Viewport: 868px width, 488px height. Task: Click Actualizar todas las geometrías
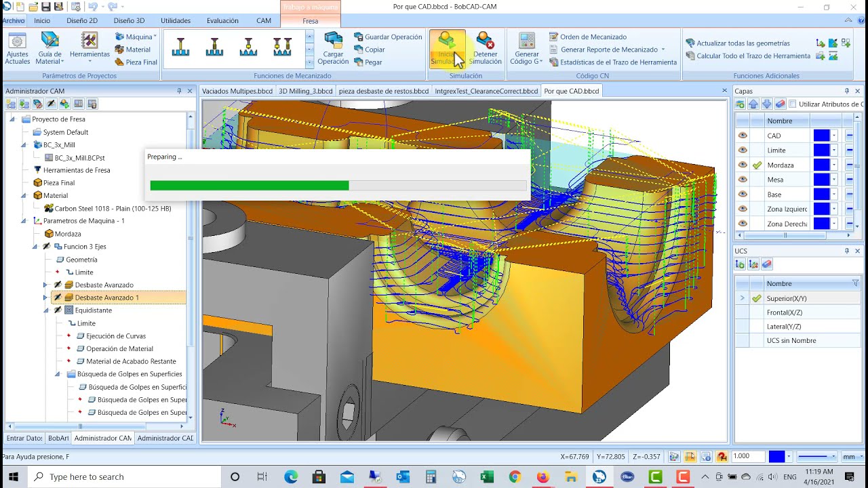pos(738,43)
